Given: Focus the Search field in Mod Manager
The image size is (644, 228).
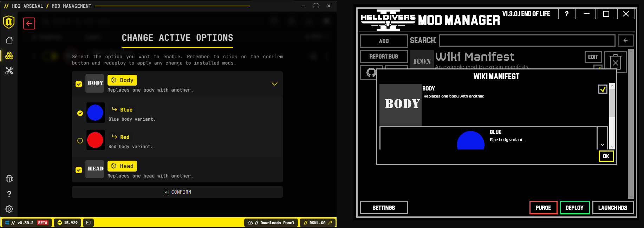Looking at the screenshot, I should point(527,40).
